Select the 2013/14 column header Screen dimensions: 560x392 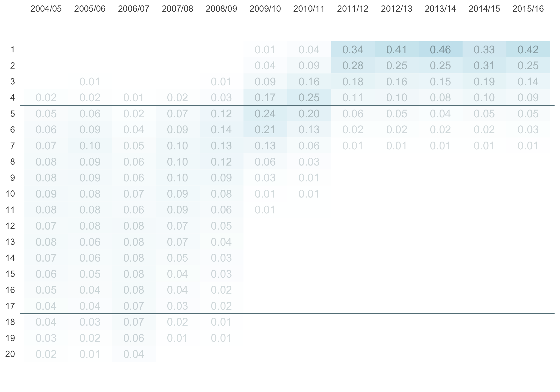click(440, 9)
